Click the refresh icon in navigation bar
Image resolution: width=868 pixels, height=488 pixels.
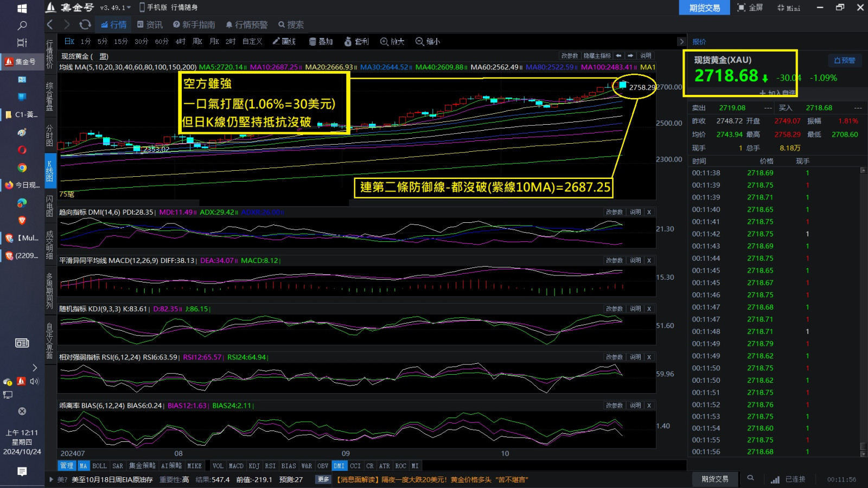coord(85,24)
